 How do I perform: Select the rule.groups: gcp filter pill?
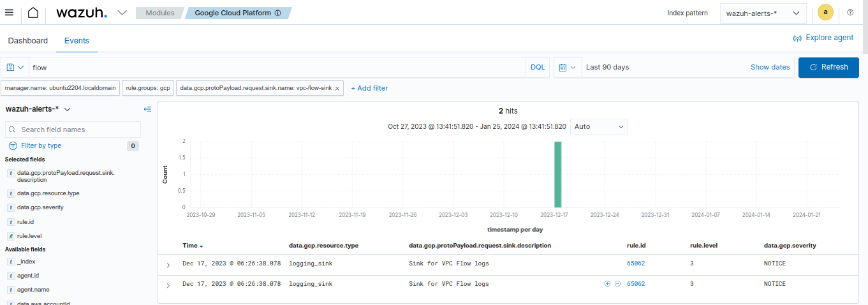[148, 88]
